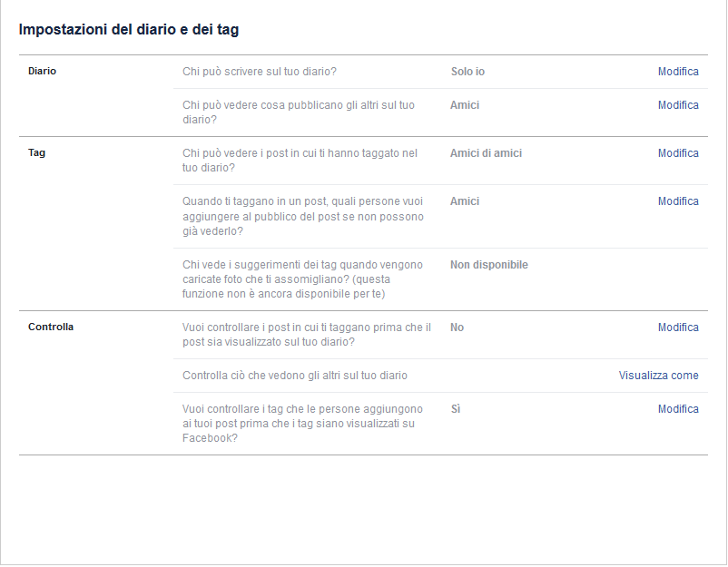Screen dimensions: 728x567
Task: Select the 'Vuoi controllare i post in cui ti taggano' row
Action: point(440,335)
